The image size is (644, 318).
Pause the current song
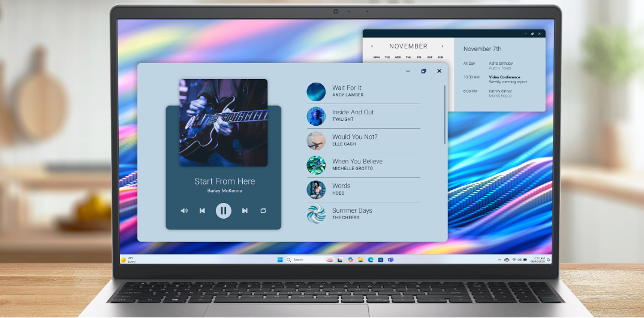(x=223, y=210)
